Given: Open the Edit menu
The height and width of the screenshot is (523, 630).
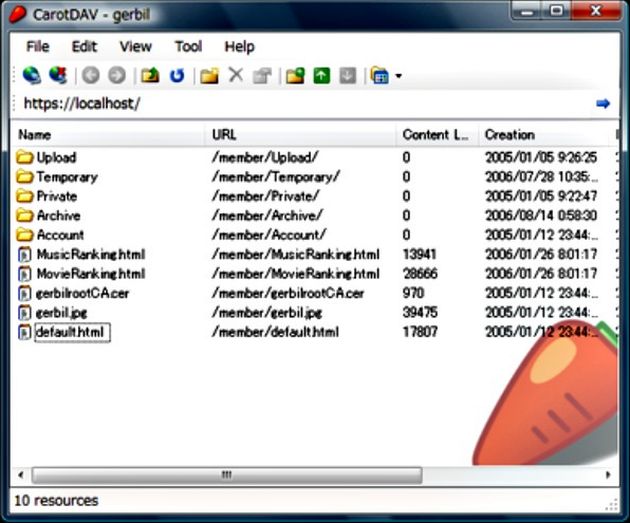Looking at the screenshot, I should pos(84,47).
